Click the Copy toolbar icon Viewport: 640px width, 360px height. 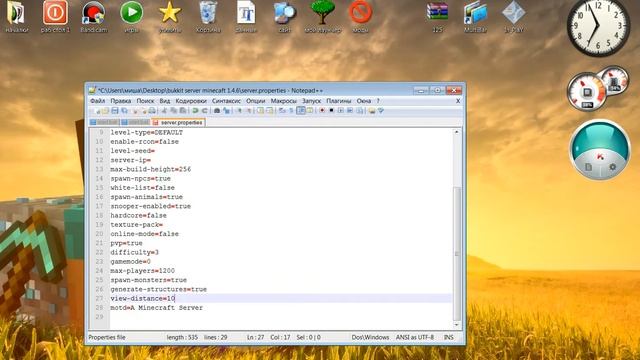pyautogui.click(x=173, y=111)
